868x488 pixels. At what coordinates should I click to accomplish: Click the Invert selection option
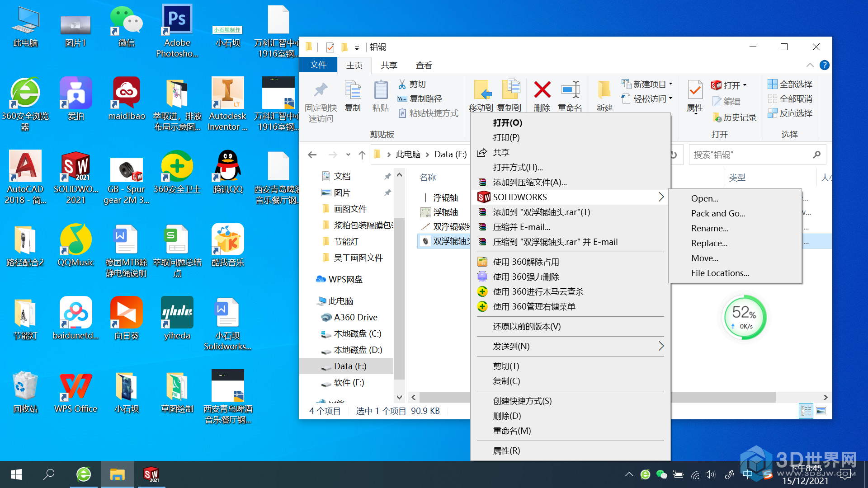(790, 113)
